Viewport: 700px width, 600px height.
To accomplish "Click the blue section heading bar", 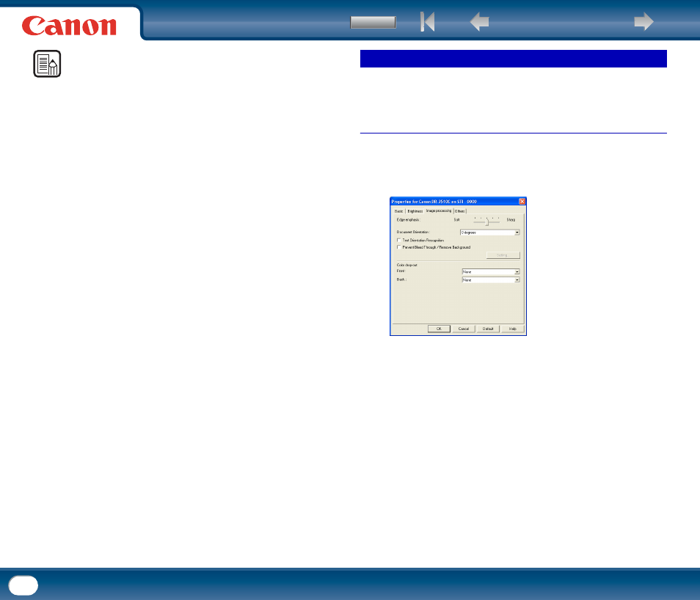I will tap(514, 59).
